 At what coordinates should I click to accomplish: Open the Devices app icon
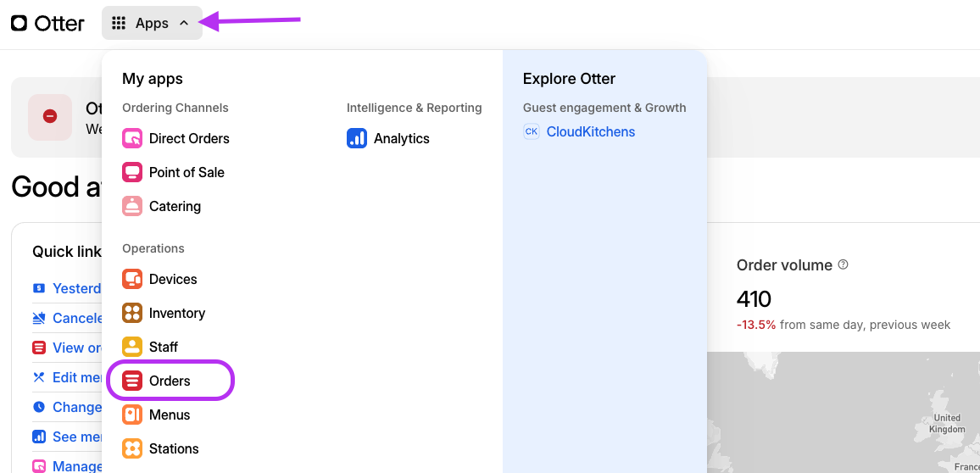[132, 279]
